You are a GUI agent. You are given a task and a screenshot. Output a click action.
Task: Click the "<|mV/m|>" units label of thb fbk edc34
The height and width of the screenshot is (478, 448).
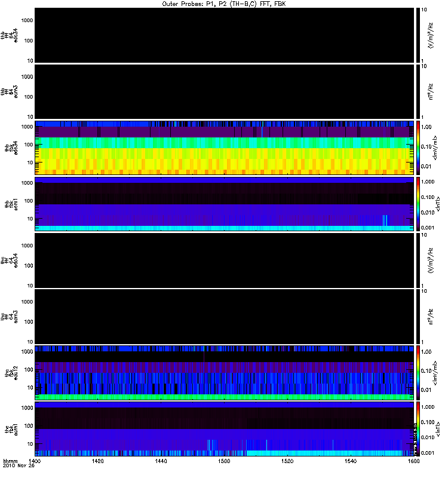tap(435, 148)
